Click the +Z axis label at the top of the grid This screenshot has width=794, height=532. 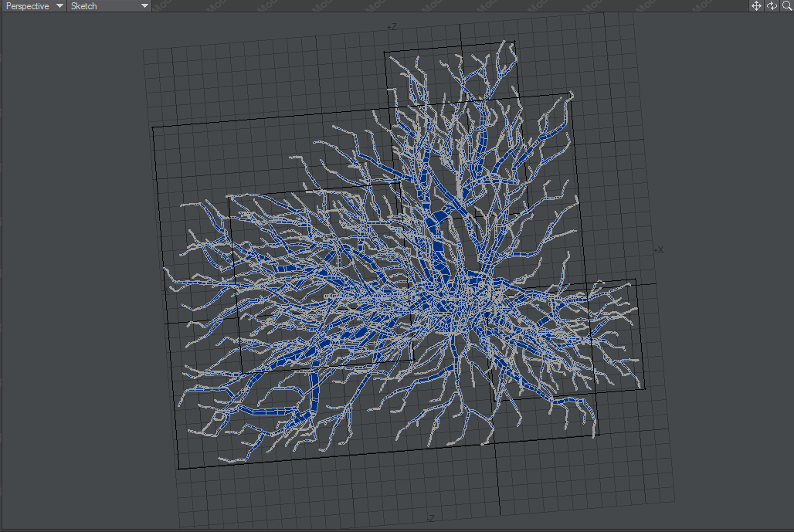[392, 27]
